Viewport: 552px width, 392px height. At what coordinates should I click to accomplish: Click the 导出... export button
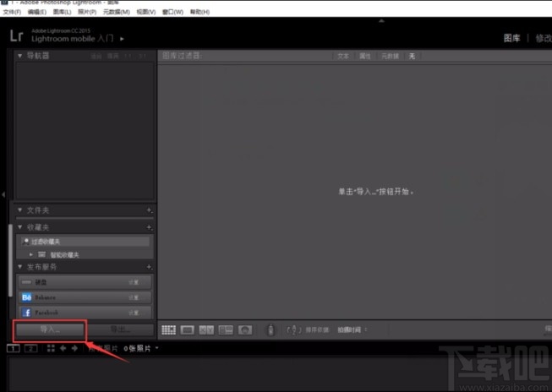120,329
